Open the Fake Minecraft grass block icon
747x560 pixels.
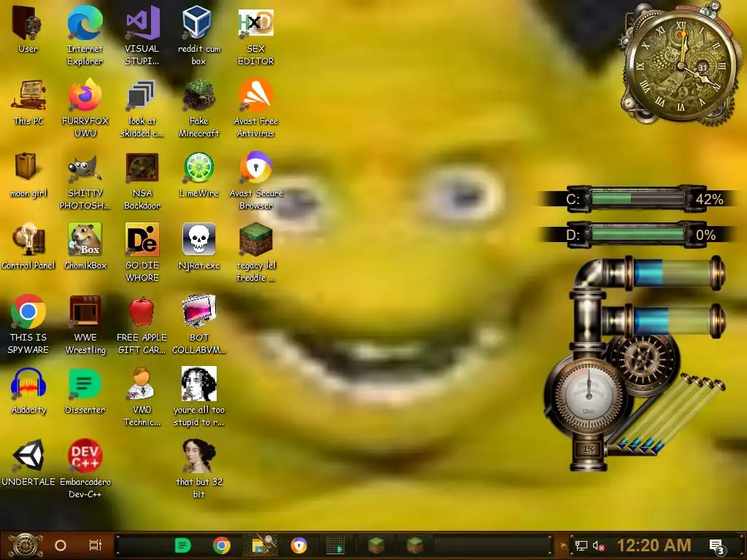click(198, 96)
